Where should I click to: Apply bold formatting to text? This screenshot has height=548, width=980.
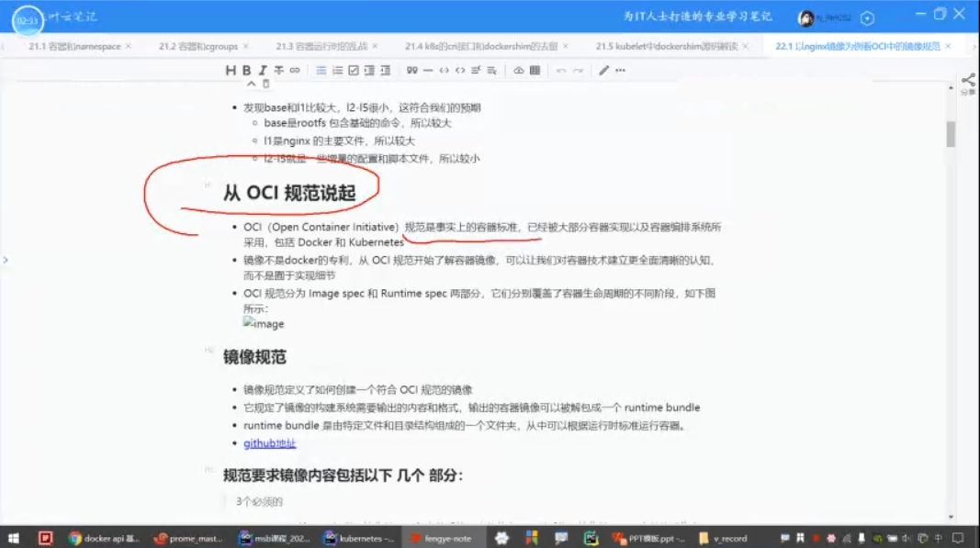[x=246, y=69]
